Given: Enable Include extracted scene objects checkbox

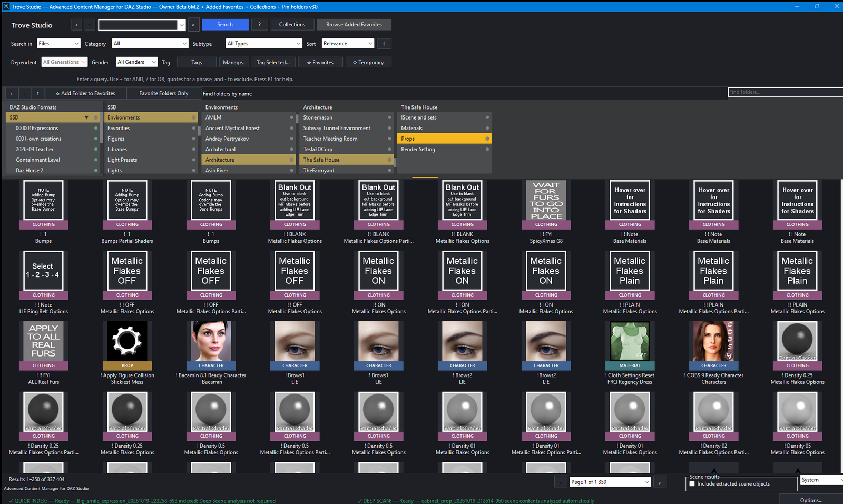Looking at the screenshot, I should 692,484.
